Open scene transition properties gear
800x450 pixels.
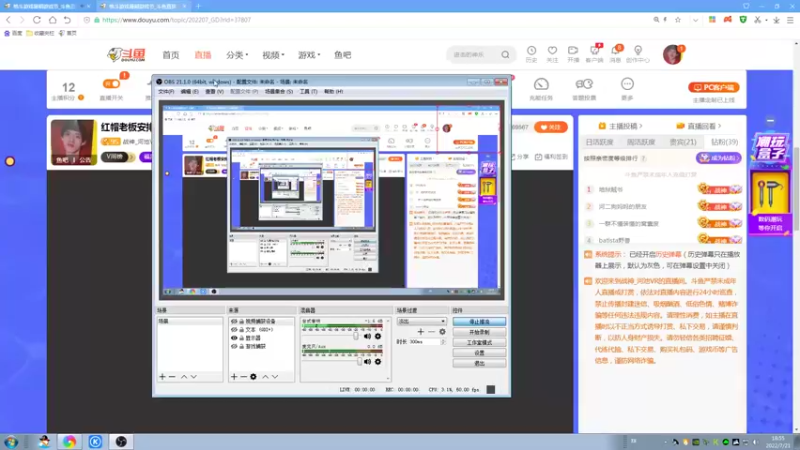tap(442, 332)
